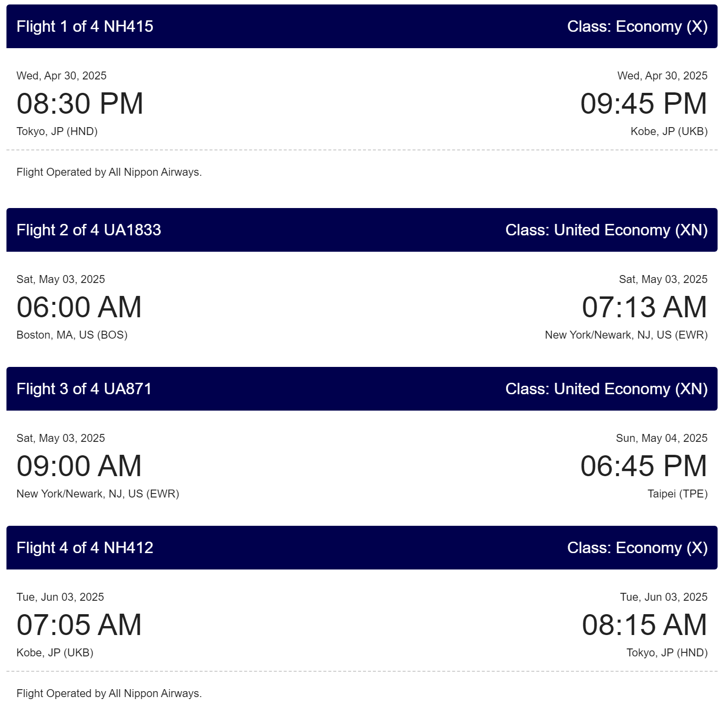
Task: Select the Taipei (TPE) destination text
Action: click(677, 494)
